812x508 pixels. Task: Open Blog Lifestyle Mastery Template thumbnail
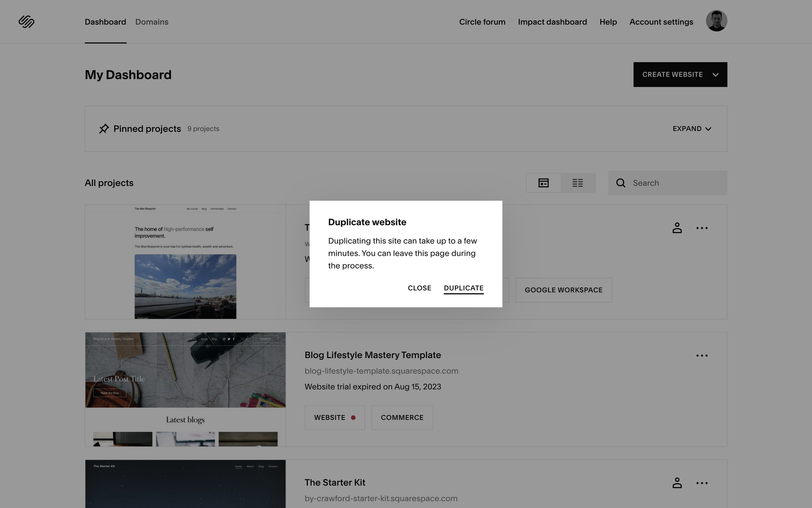point(185,389)
